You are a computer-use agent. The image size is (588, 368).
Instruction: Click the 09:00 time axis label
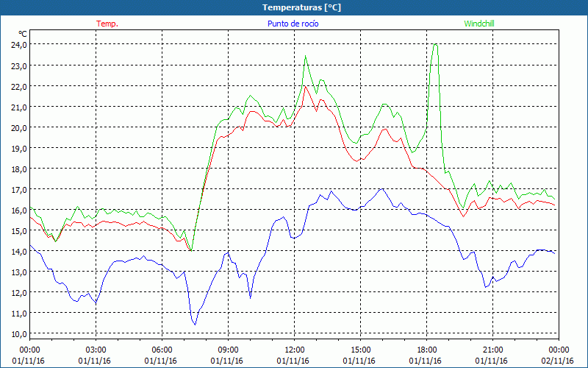[x=229, y=350]
